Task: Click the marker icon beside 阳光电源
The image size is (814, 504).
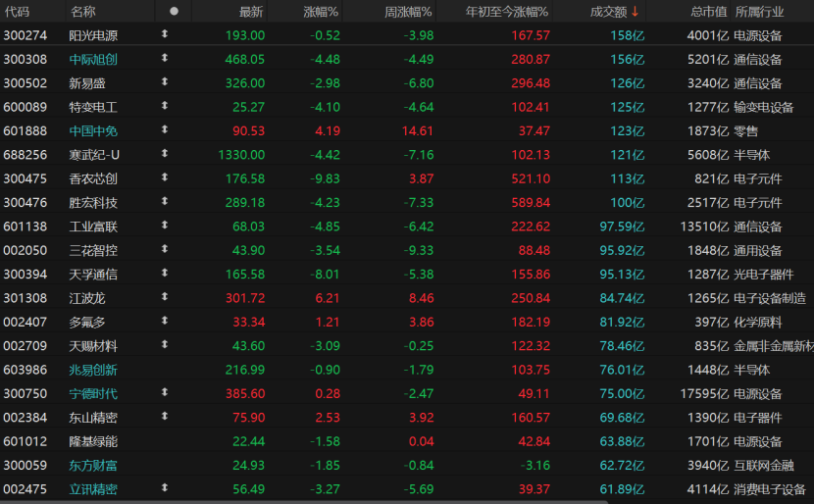Action: coord(165,34)
